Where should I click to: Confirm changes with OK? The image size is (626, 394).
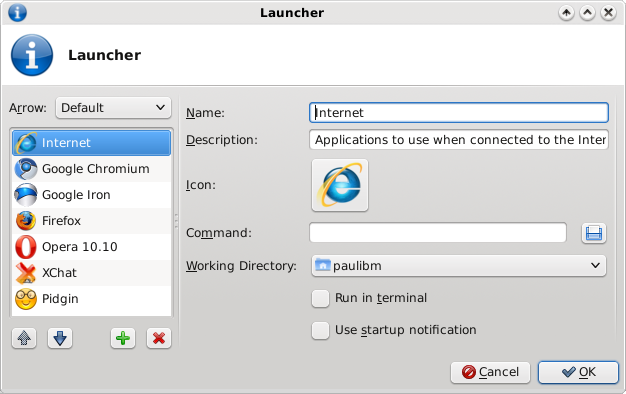[578, 372]
